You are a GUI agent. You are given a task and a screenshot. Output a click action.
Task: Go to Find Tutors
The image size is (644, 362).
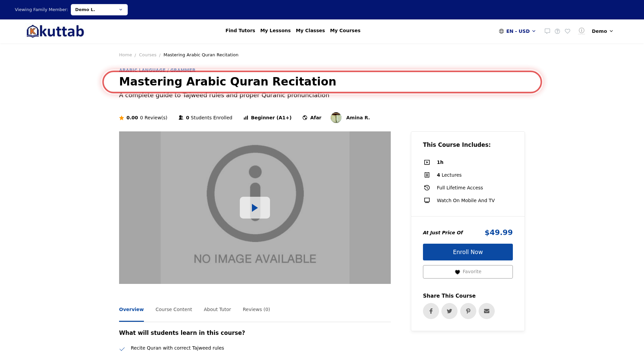tap(240, 31)
